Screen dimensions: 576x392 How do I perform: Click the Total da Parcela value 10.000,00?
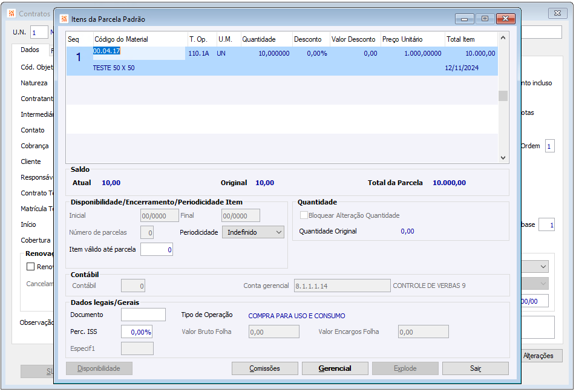450,183
